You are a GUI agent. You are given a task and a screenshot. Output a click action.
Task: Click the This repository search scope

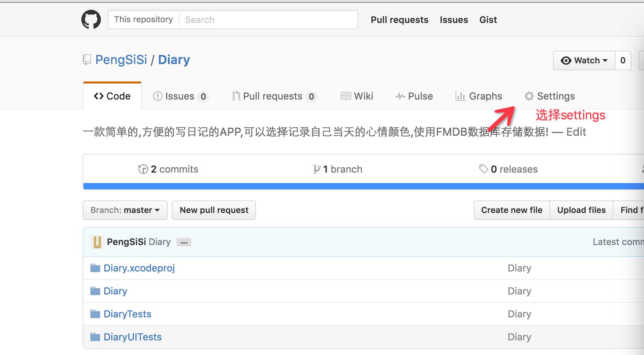point(144,19)
